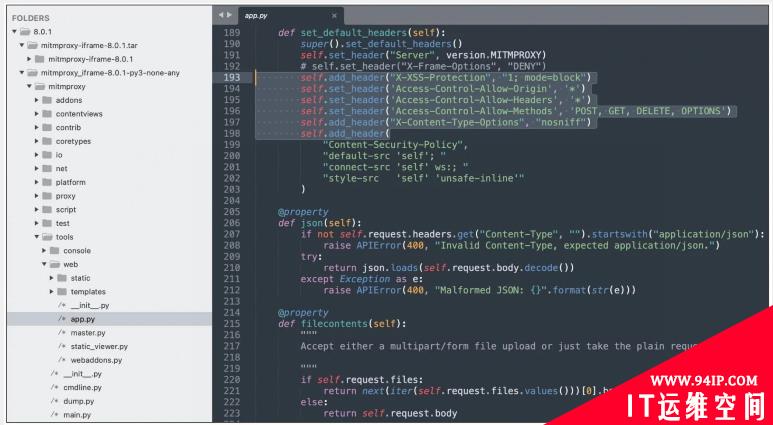Click def filecontents(self) line
This screenshot has height=425, width=773.
(x=342, y=324)
